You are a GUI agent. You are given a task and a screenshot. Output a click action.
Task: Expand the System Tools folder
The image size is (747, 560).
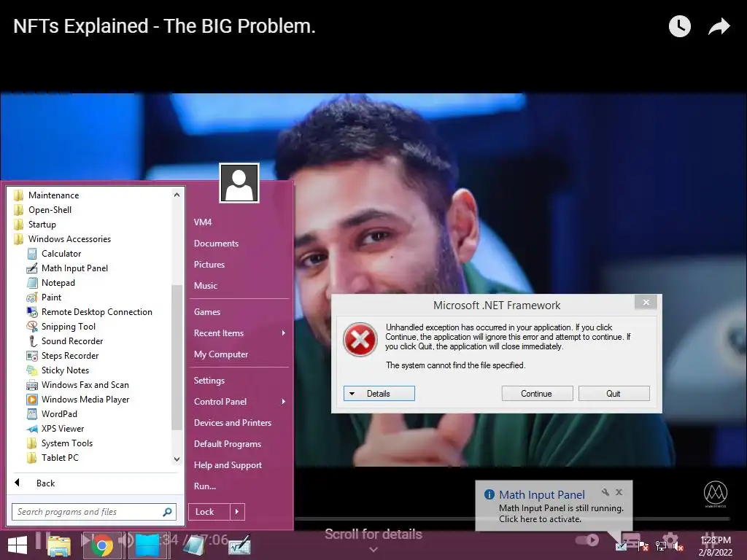[60, 443]
